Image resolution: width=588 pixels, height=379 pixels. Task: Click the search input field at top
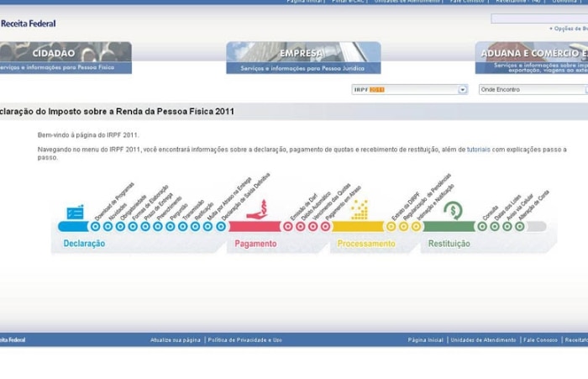[539, 18]
